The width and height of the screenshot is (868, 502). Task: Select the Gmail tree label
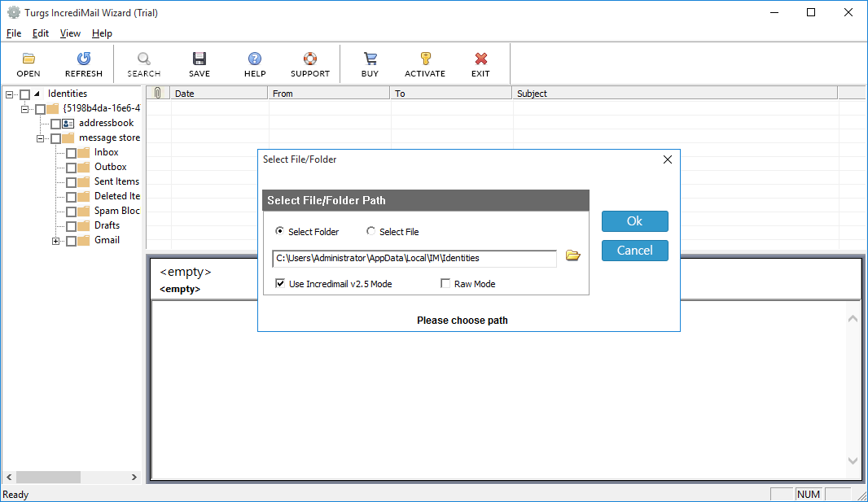107,240
